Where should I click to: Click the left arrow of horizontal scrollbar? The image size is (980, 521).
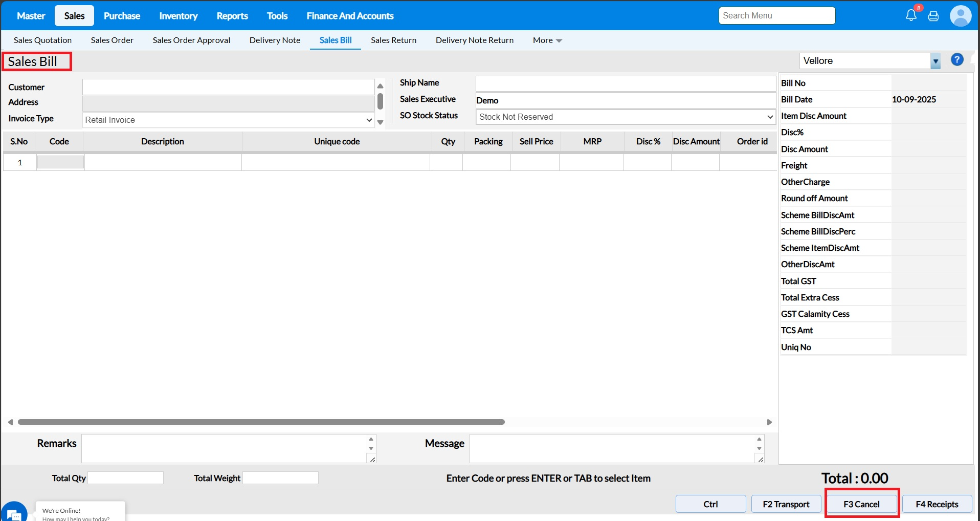pyautogui.click(x=10, y=422)
